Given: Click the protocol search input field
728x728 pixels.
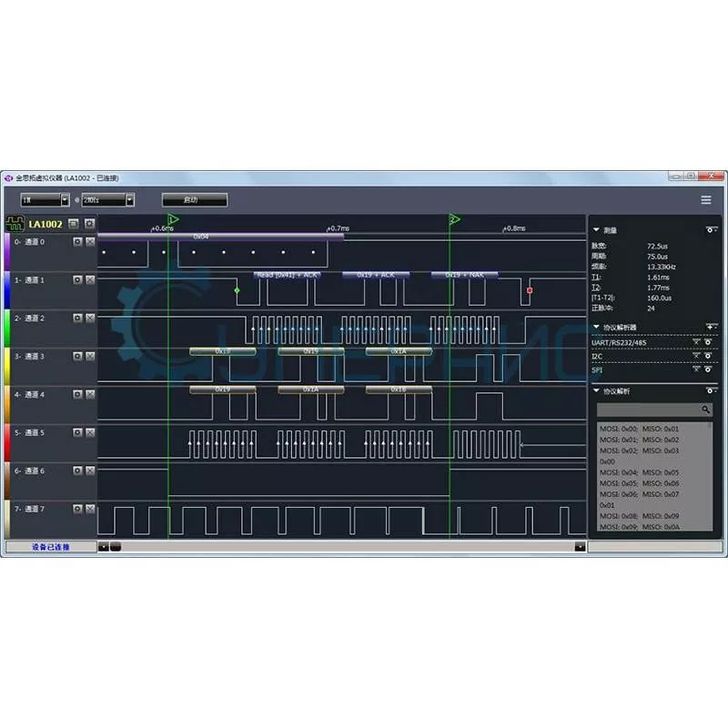Looking at the screenshot, I should (x=647, y=410).
